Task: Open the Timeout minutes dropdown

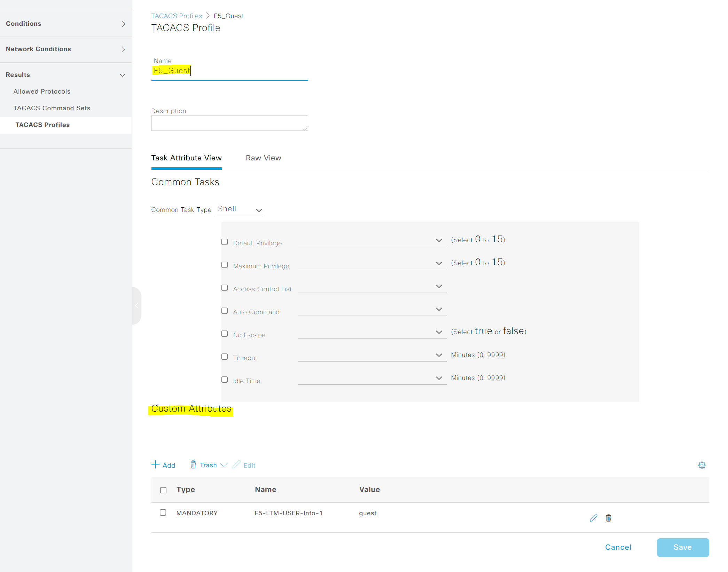Action: [x=372, y=355]
